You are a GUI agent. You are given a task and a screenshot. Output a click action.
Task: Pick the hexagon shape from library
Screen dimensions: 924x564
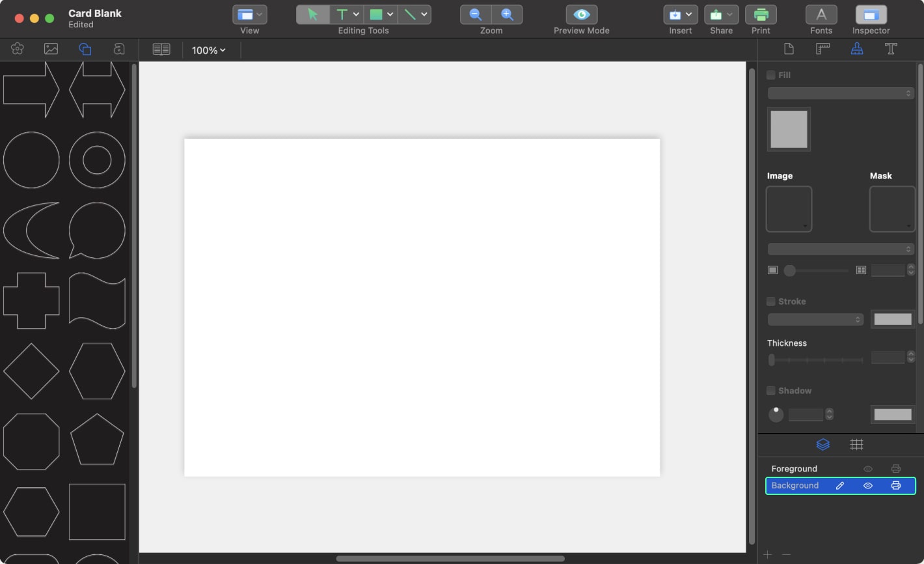point(97,371)
